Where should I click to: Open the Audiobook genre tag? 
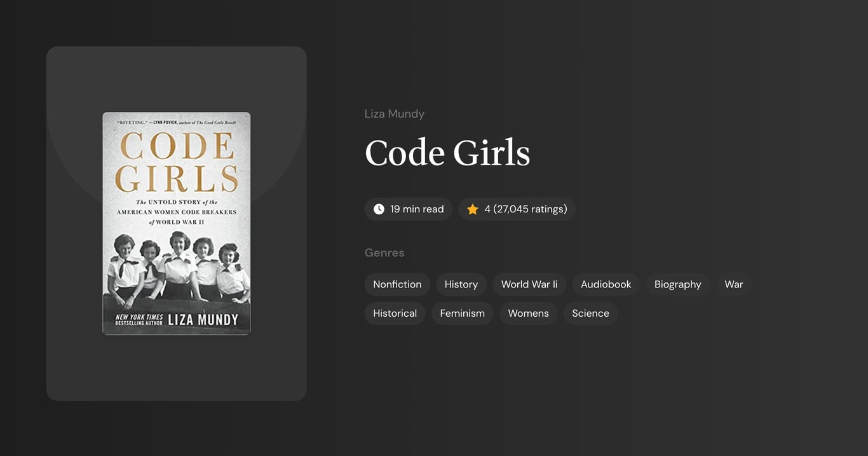click(x=605, y=284)
